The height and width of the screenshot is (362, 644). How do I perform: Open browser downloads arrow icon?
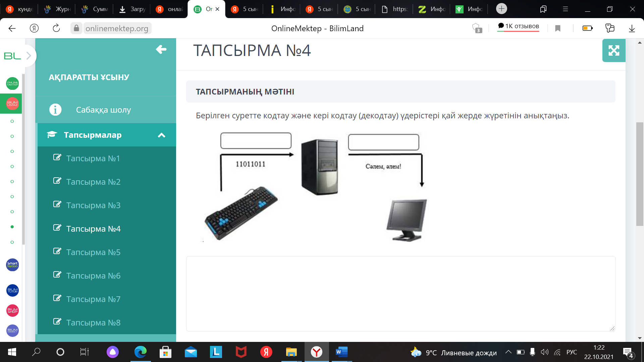[632, 28]
